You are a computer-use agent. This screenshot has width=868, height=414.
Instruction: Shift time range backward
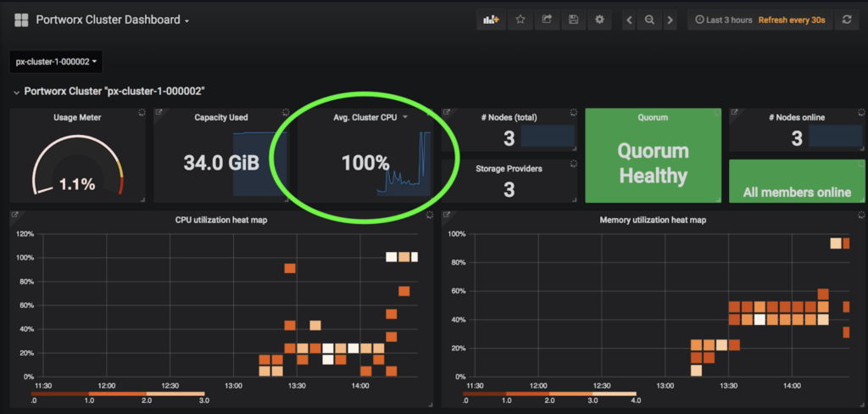click(629, 20)
